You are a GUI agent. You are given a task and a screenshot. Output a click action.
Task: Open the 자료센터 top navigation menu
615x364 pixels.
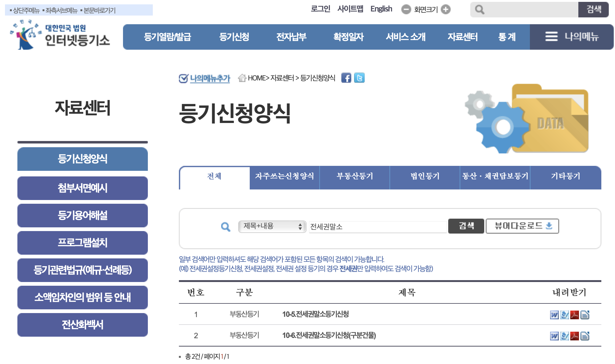(x=462, y=37)
